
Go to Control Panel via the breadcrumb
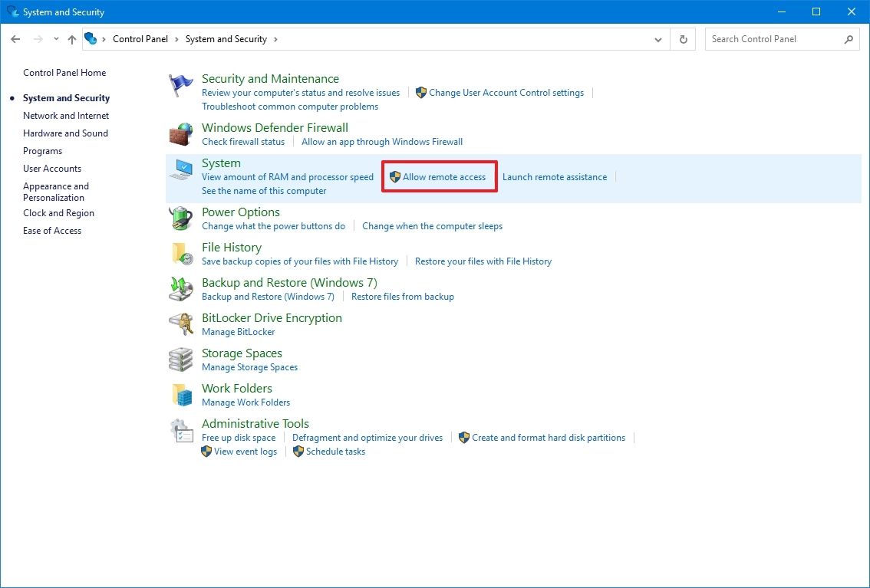pyautogui.click(x=140, y=38)
